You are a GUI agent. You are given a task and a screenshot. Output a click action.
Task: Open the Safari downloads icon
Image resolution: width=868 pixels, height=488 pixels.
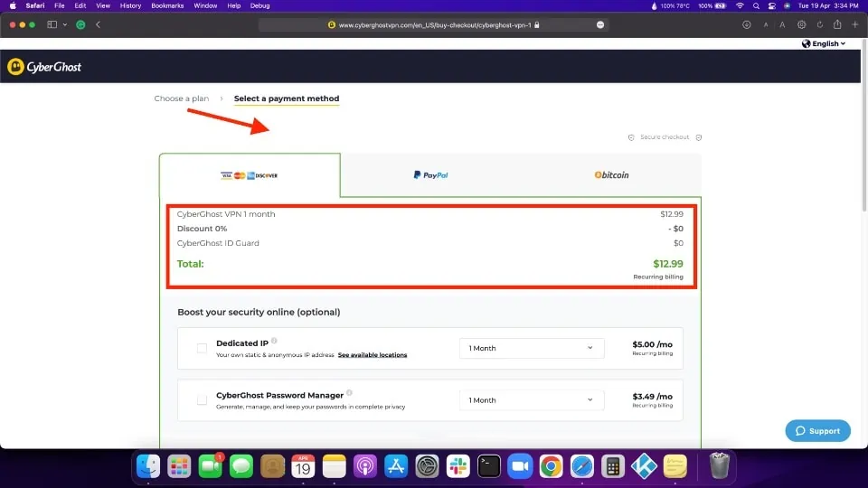746,25
